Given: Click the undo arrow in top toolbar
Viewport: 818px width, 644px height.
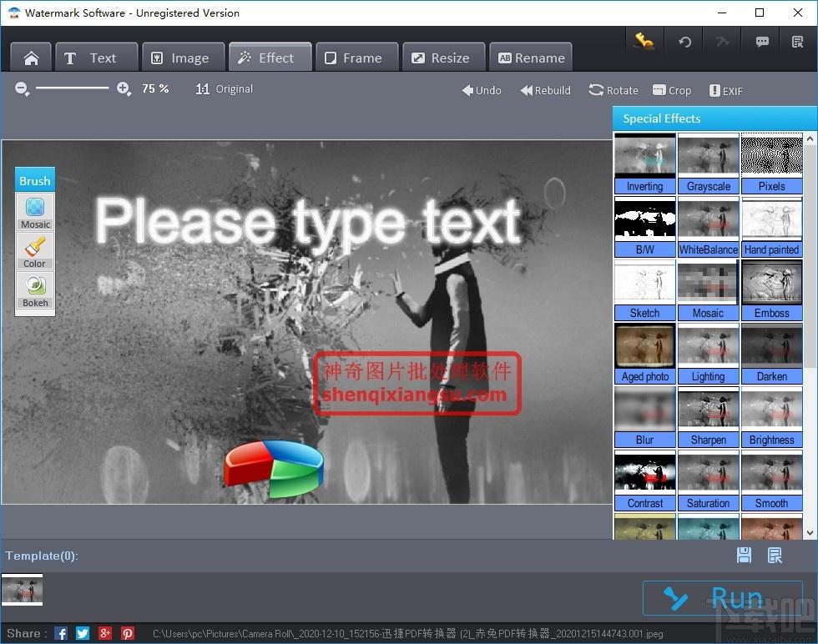Looking at the screenshot, I should pos(685,41).
